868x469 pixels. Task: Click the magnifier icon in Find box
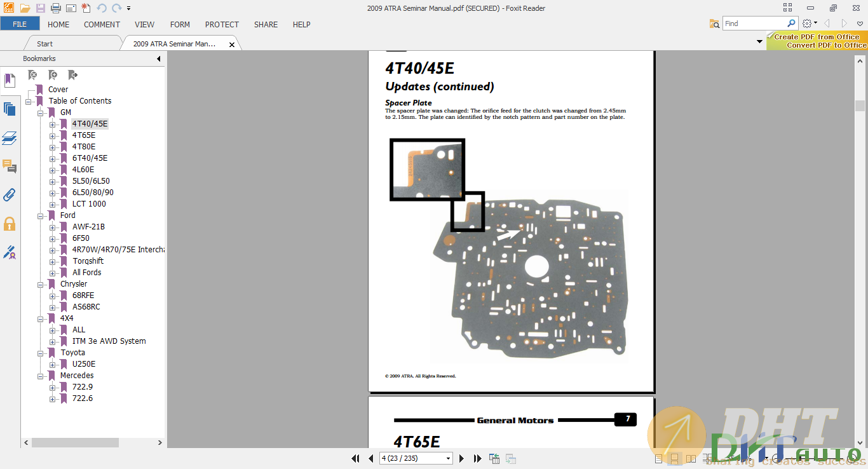791,23
